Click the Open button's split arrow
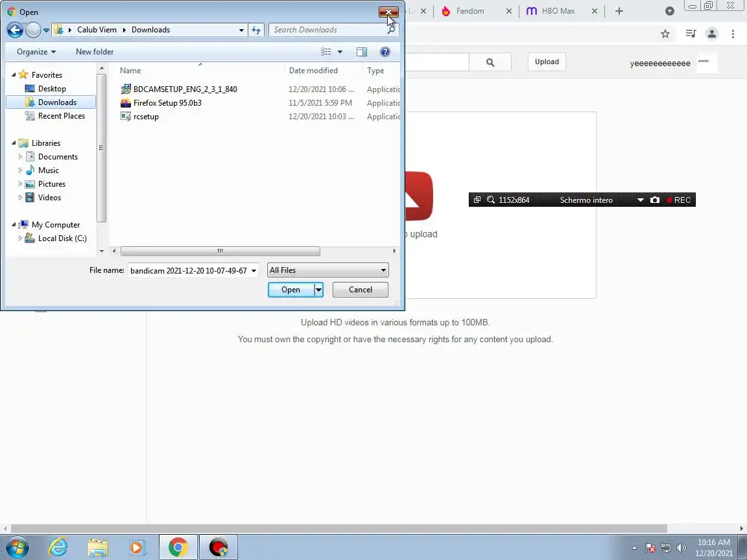 [319, 290]
